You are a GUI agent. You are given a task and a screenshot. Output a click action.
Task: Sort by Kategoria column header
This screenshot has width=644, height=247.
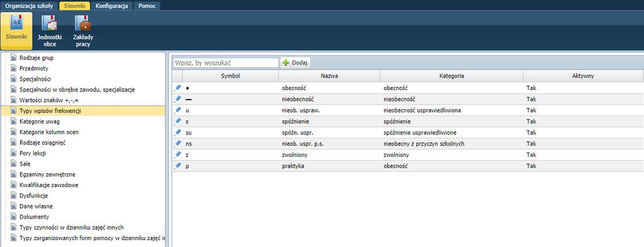point(452,76)
